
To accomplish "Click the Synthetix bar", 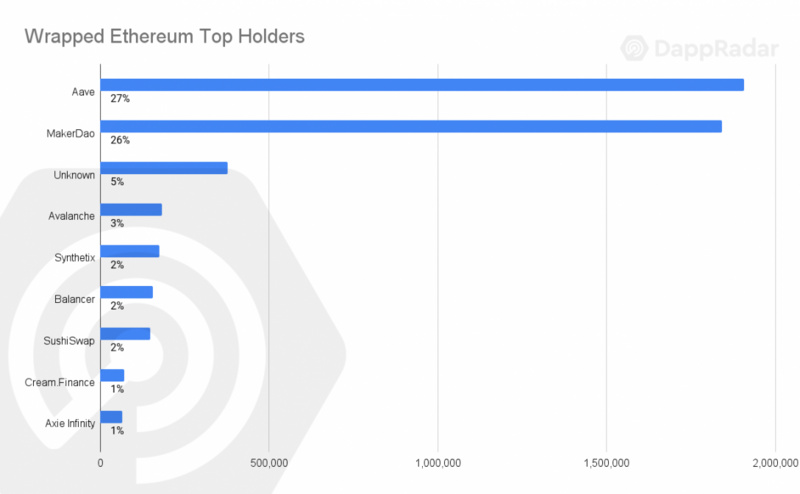I will click(x=130, y=251).
